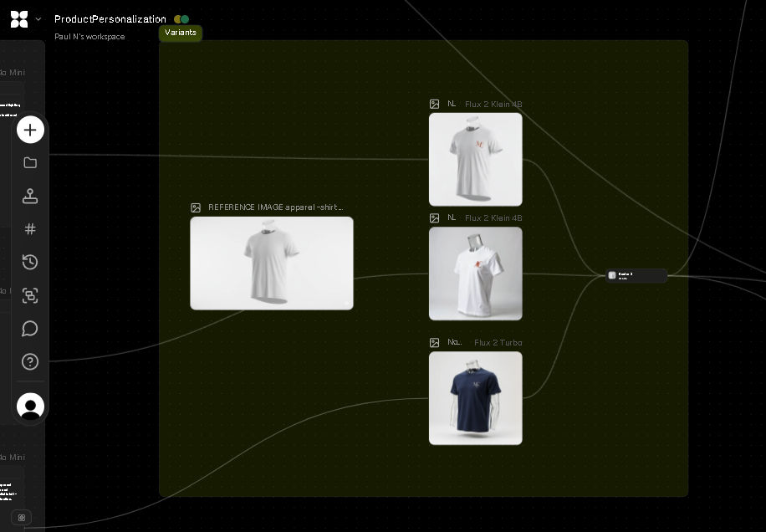Select the navy blue t-shirt thumbnail
This screenshot has width=766, height=532.
(475, 398)
